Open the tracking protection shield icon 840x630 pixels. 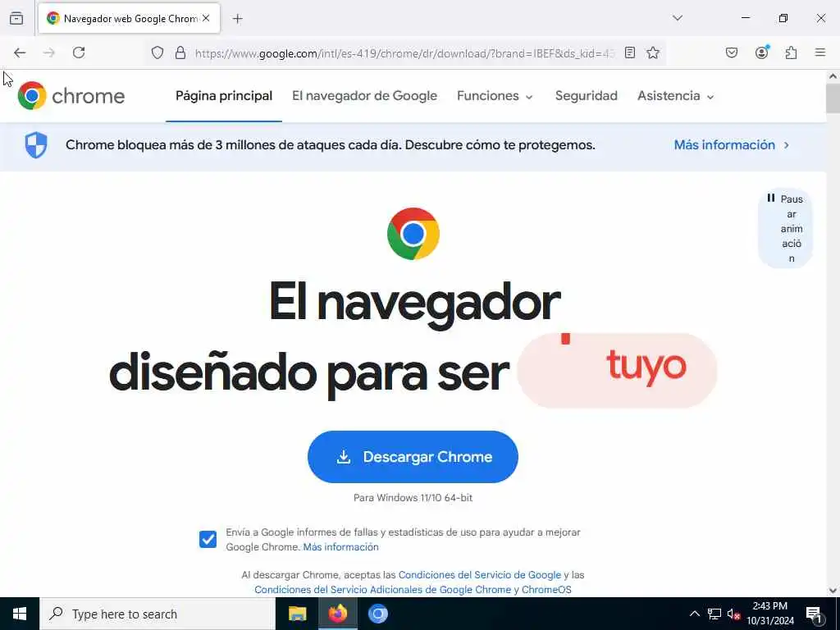157,52
